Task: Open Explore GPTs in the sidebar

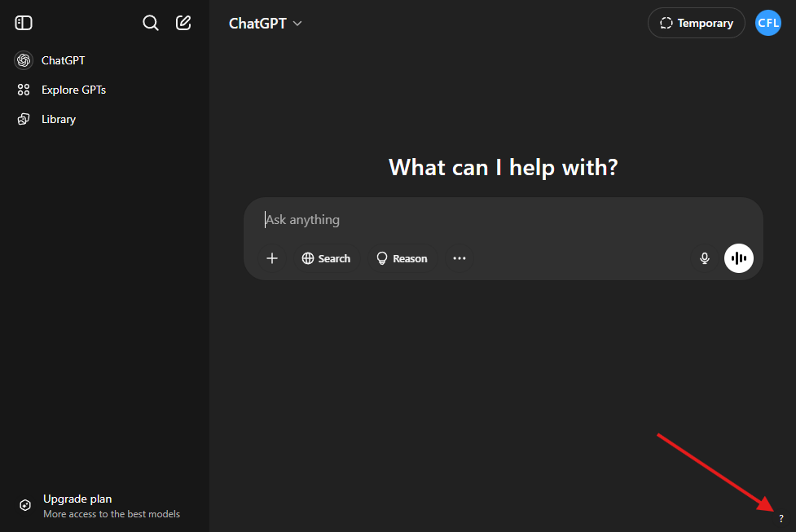Action: [x=104, y=90]
